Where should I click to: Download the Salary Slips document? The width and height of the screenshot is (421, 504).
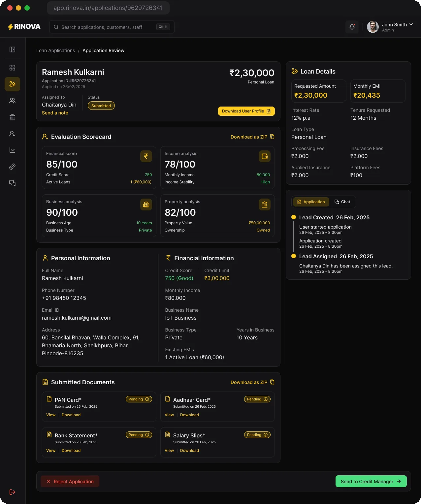189,451
